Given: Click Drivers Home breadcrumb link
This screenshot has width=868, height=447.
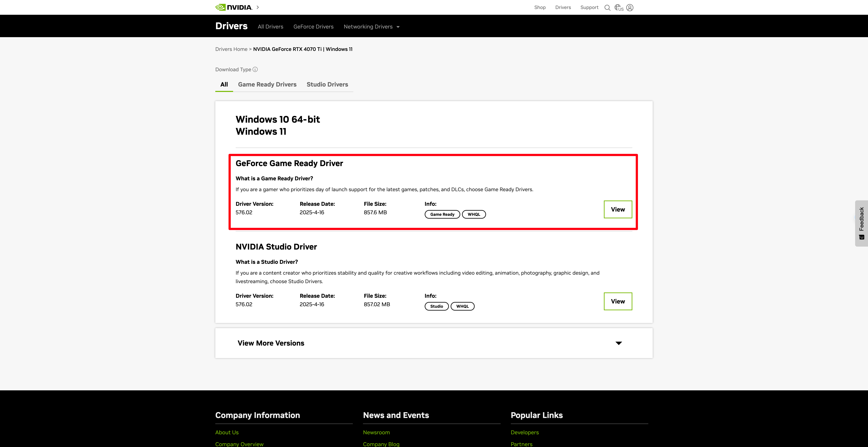Looking at the screenshot, I should point(231,49).
